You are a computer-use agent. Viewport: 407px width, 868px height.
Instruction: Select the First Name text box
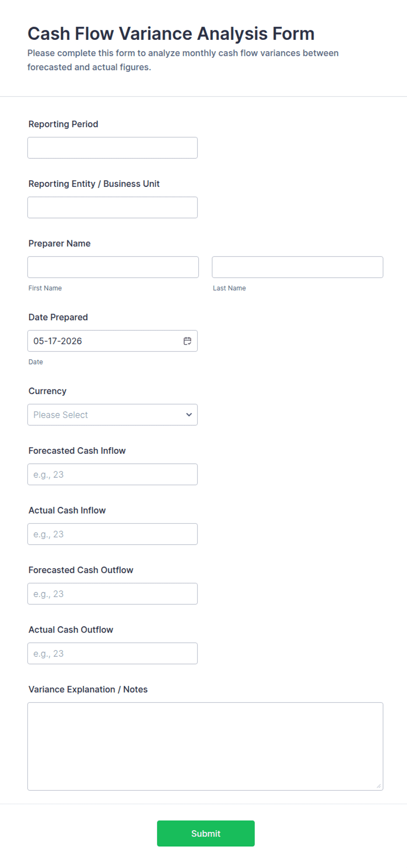113,267
